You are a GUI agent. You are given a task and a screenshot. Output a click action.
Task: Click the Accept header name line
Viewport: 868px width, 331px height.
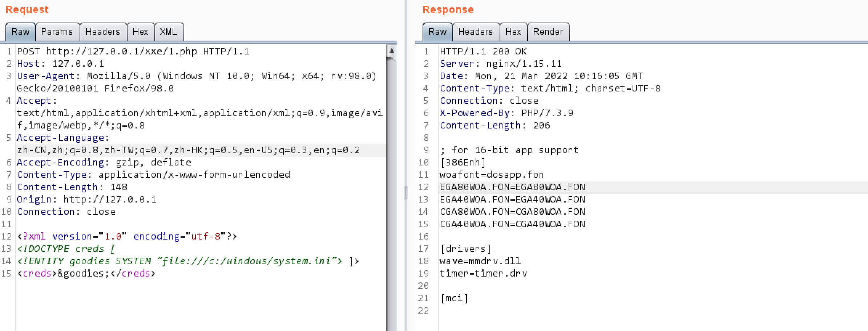pos(37,101)
